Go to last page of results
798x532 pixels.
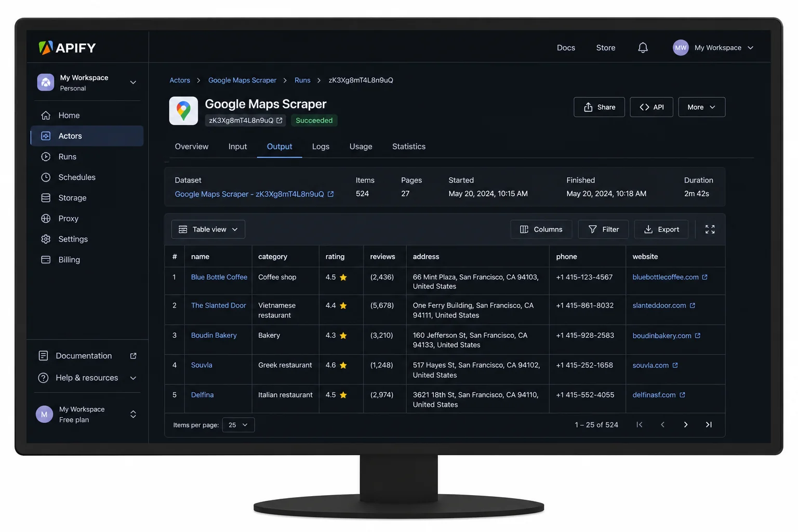[x=709, y=425]
